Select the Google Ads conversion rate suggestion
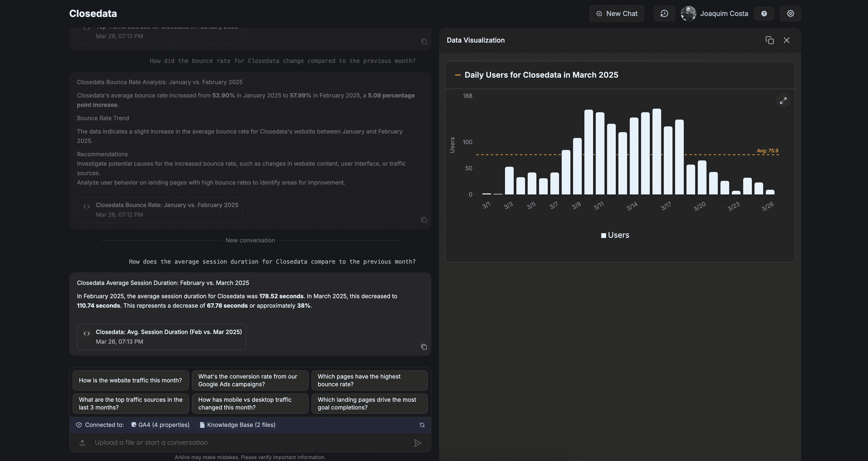868x461 pixels. coord(250,380)
